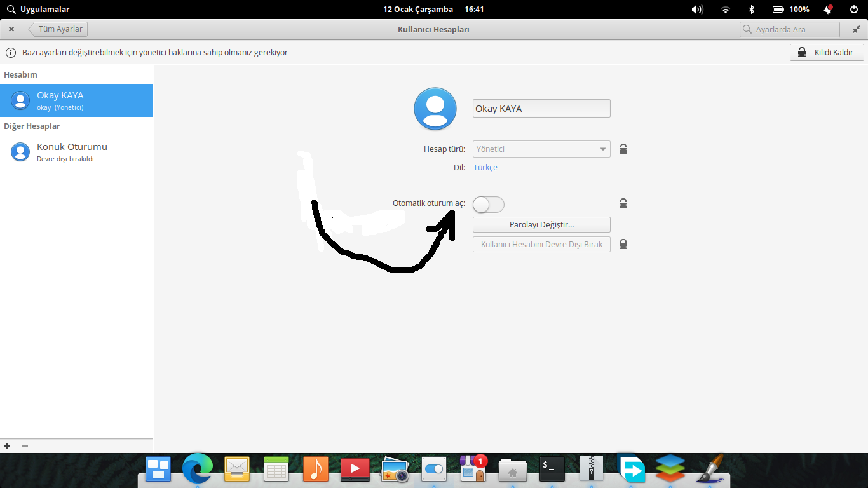Image resolution: width=868 pixels, height=488 pixels.
Task: Open the Videos app in the dock
Action: click(x=355, y=470)
